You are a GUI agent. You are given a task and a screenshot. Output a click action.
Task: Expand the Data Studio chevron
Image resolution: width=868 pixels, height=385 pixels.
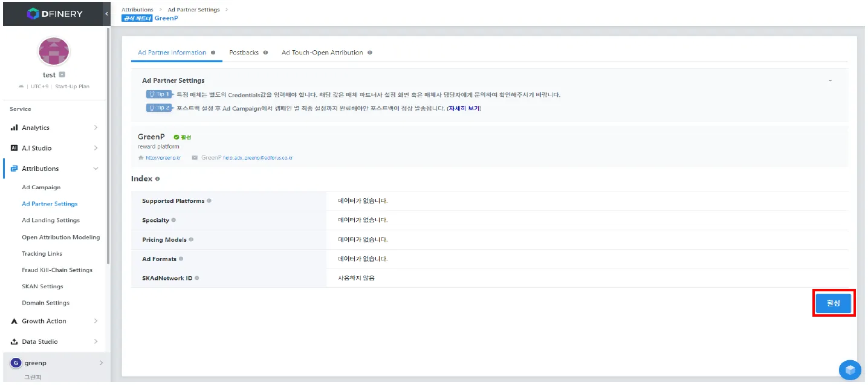(x=96, y=341)
